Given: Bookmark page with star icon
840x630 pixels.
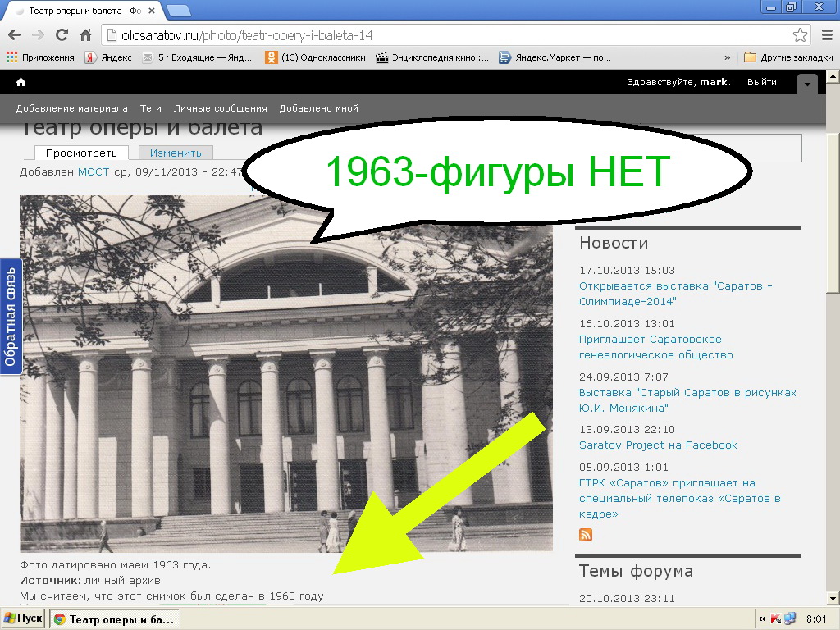Looking at the screenshot, I should coord(800,35).
